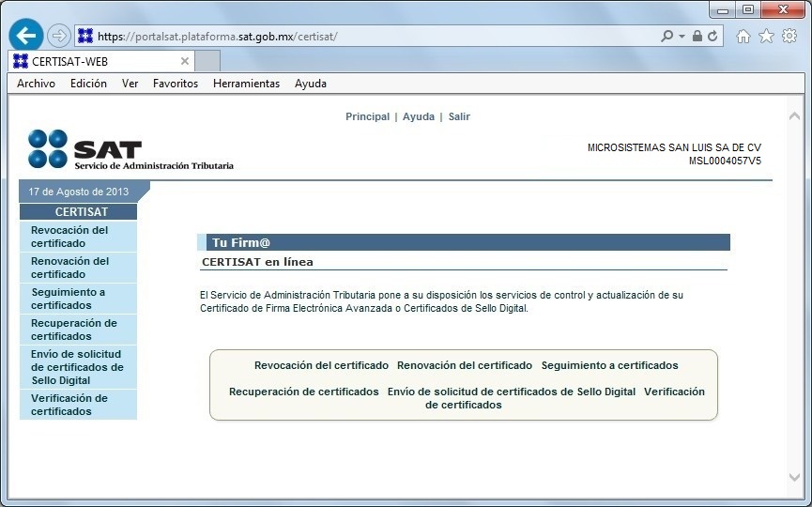
Task: Click Seguimiento a certificados in center panel
Action: click(609, 365)
